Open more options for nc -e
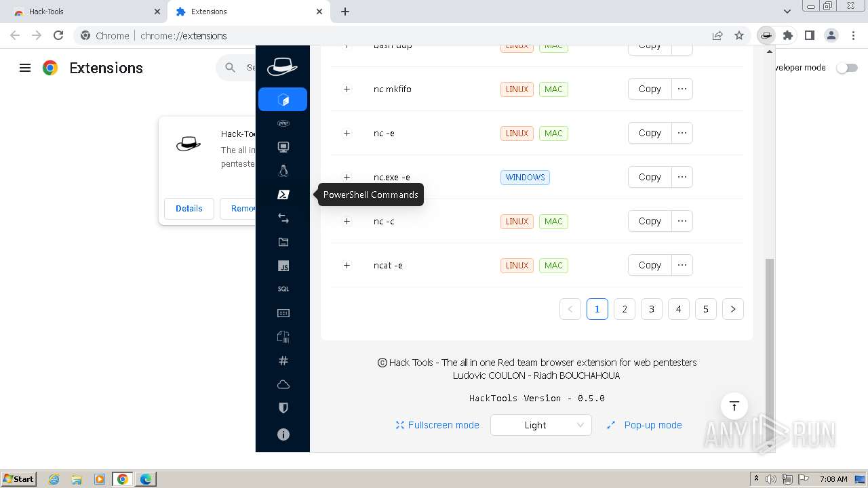This screenshot has height=488, width=868. coord(682,133)
